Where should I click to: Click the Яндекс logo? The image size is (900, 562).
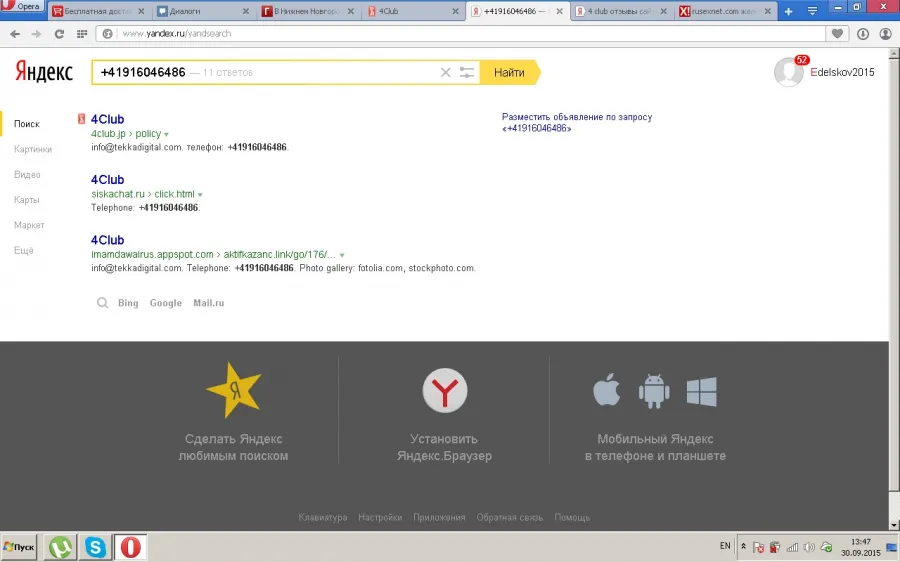(44, 72)
